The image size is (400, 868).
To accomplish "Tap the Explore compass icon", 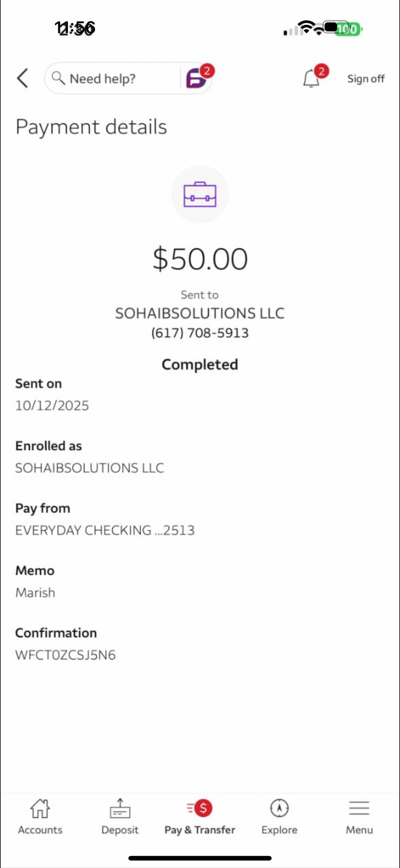I will click(279, 807).
